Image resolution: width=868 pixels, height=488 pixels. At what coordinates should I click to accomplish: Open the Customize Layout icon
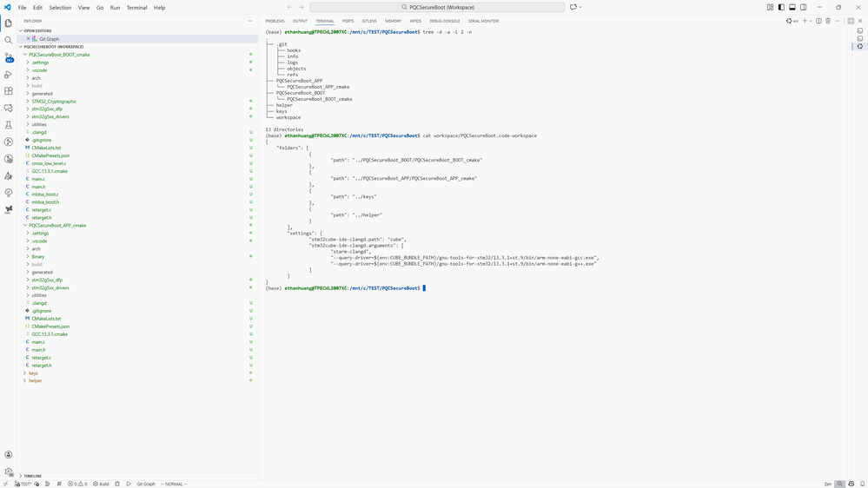(x=770, y=7)
